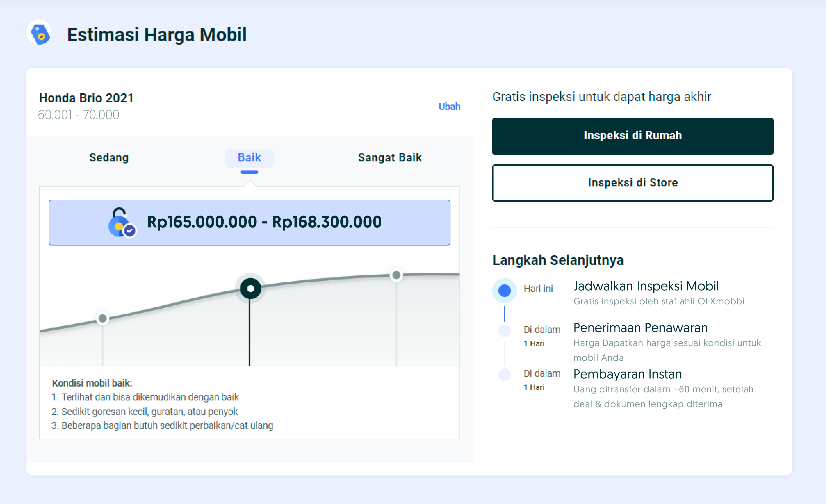Click the Langkah Selanjutnya heading

click(558, 260)
